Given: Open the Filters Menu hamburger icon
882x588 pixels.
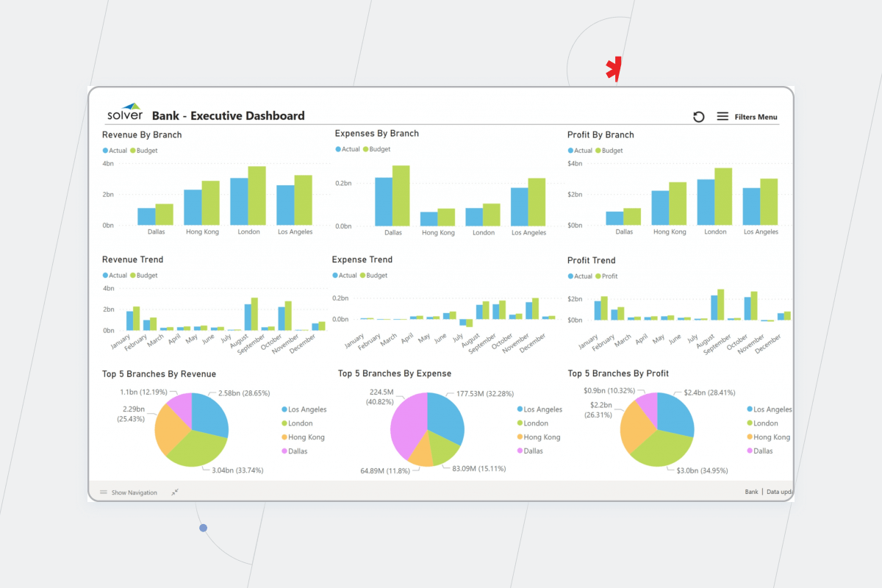Looking at the screenshot, I should [x=723, y=116].
